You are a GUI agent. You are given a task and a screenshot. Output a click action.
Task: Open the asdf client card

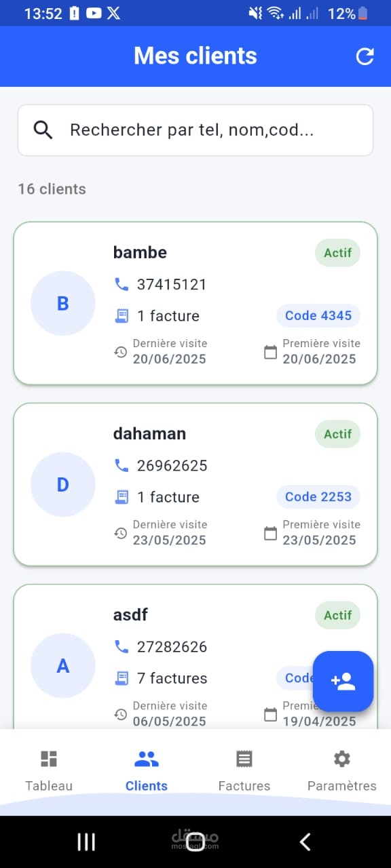click(x=195, y=656)
